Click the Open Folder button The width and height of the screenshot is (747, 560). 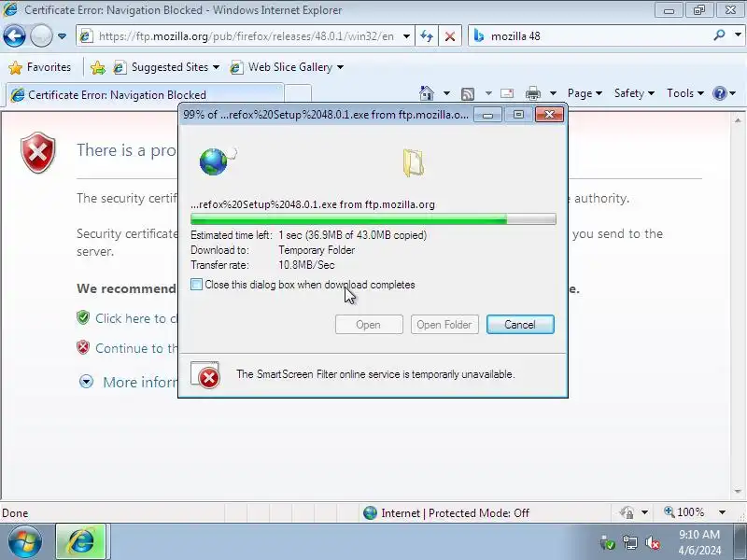pos(444,324)
